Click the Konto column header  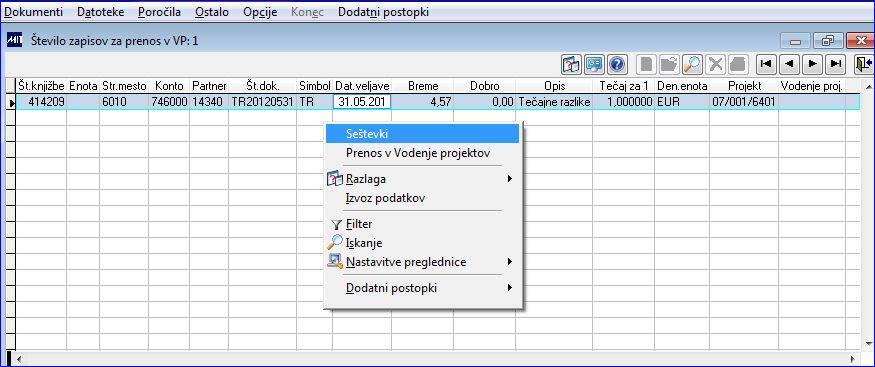pyautogui.click(x=169, y=86)
